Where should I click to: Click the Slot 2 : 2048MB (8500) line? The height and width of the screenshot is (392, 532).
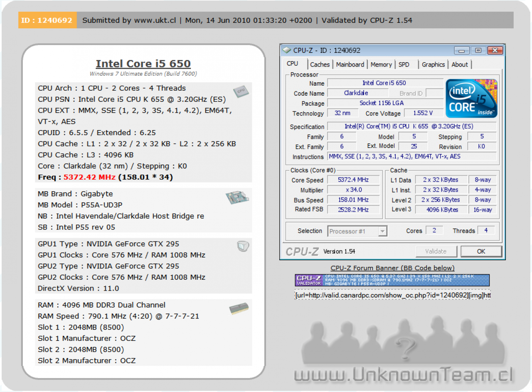coord(81,350)
